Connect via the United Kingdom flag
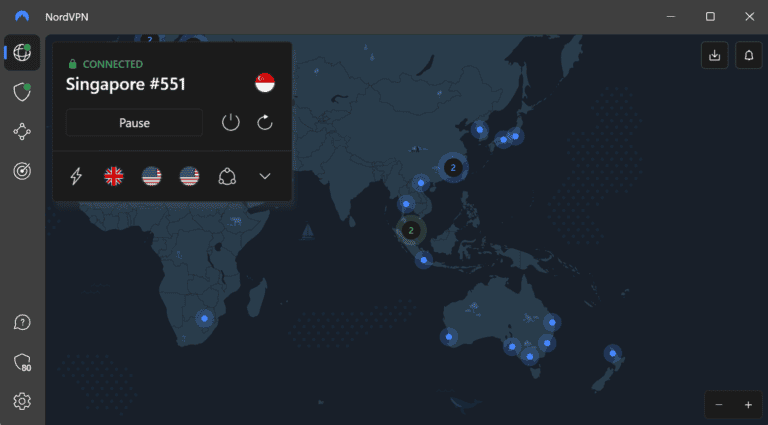 (114, 176)
